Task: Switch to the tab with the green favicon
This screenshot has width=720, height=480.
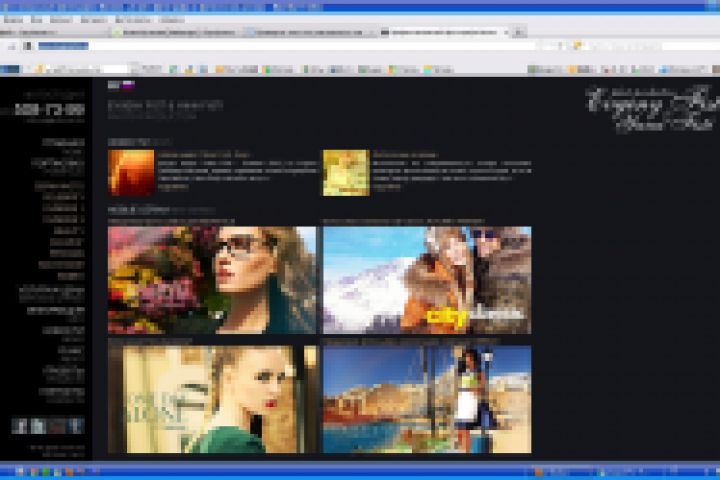Action: click(174, 33)
